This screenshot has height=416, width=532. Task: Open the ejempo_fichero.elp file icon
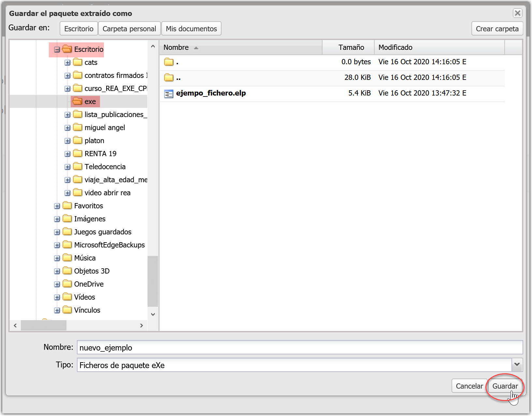(169, 94)
